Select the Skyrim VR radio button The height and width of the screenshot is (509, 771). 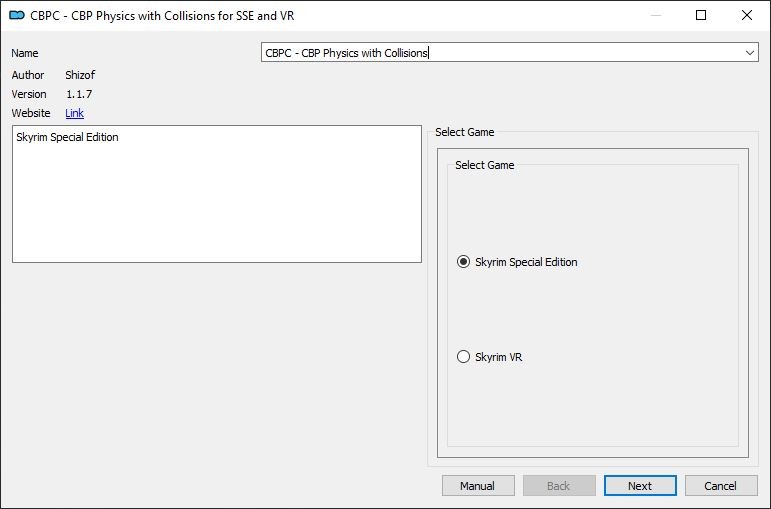coord(463,357)
